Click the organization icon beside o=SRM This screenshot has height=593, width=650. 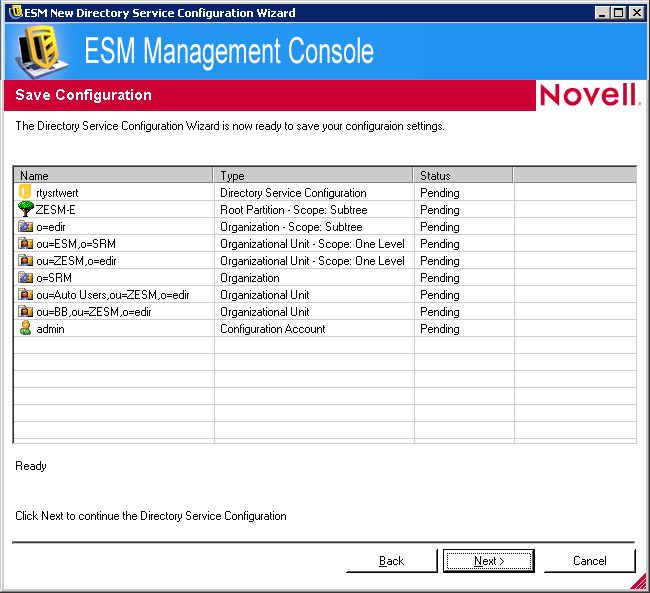[x=25, y=277]
